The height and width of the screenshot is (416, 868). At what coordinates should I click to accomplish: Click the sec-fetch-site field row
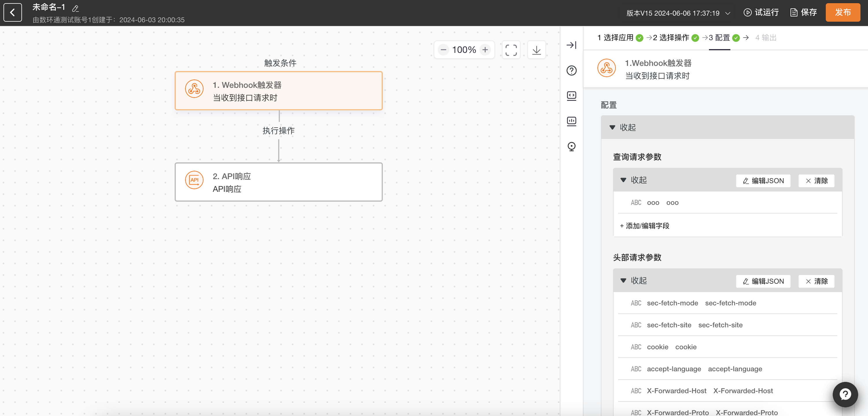(727, 325)
